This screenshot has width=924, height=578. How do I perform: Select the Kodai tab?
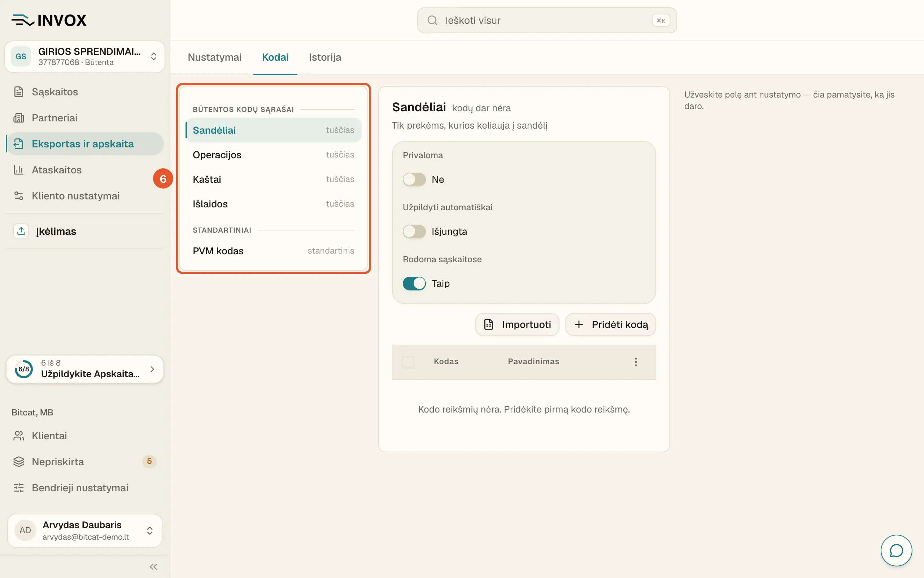click(x=275, y=57)
